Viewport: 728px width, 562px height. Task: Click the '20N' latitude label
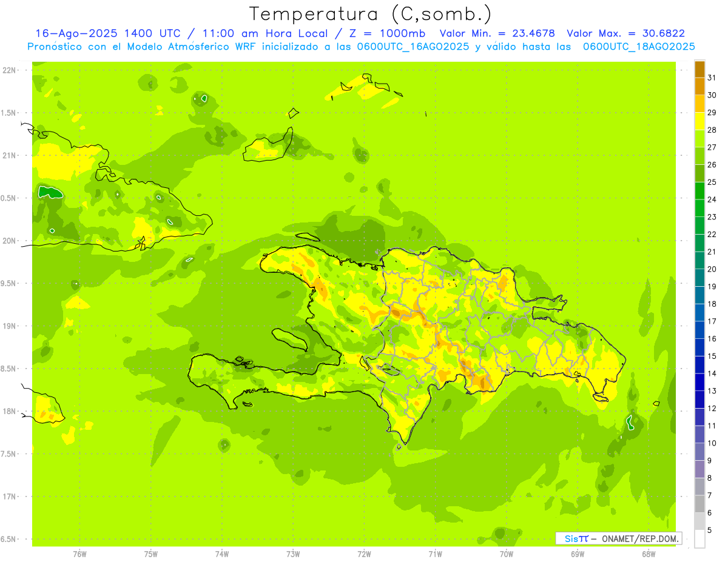point(10,241)
